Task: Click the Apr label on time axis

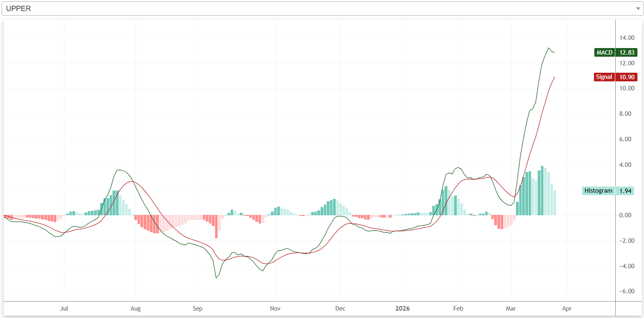Action: coord(567,309)
